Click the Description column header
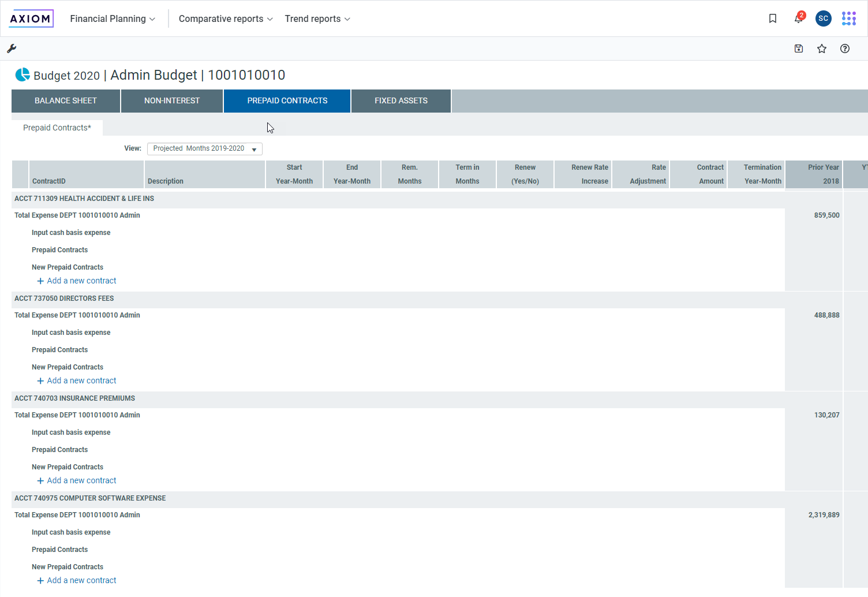868x597 pixels. click(205, 174)
